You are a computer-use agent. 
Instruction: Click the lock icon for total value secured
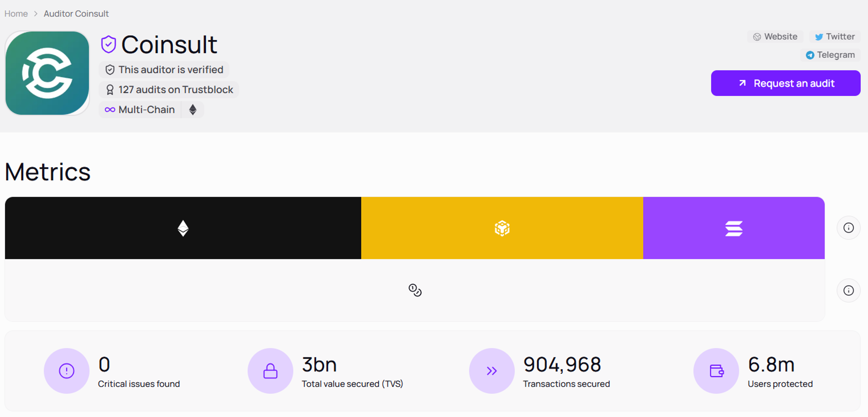[270, 371]
